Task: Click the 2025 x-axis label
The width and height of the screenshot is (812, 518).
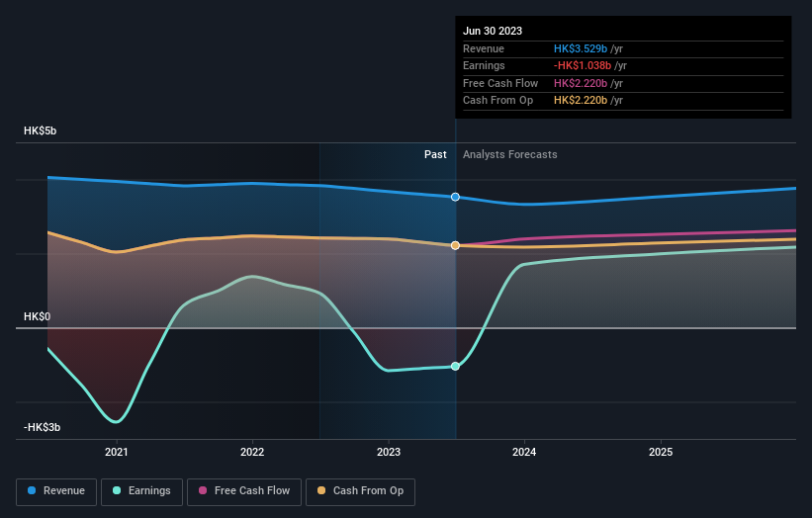Action: coord(661,452)
